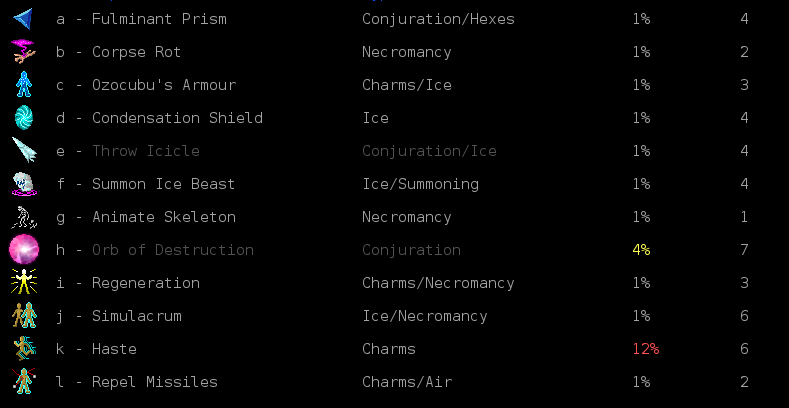Click the Throw Icicle icon
The width and height of the screenshot is (789, 408).
pyautogui.click(x=24, y=150)
